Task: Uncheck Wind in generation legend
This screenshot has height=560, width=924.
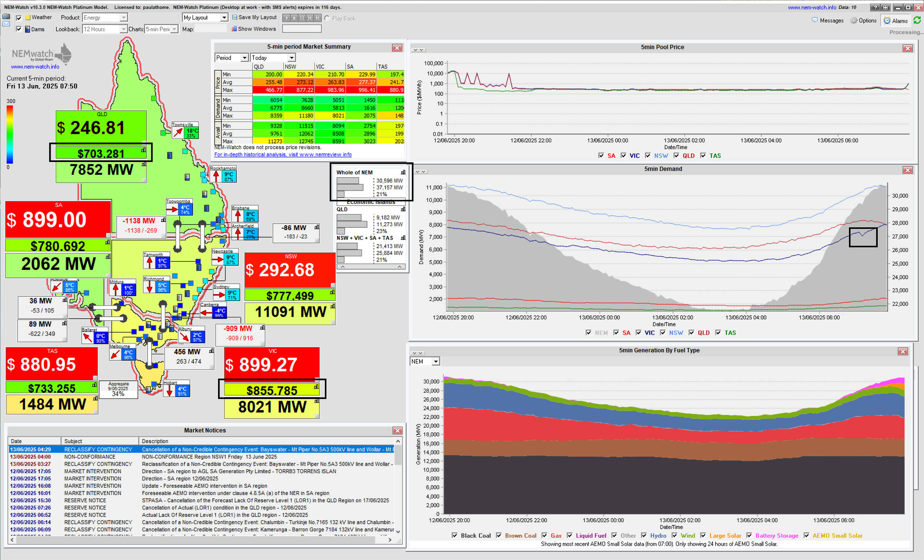Action: pyautogui.click(x=674, y=535)
